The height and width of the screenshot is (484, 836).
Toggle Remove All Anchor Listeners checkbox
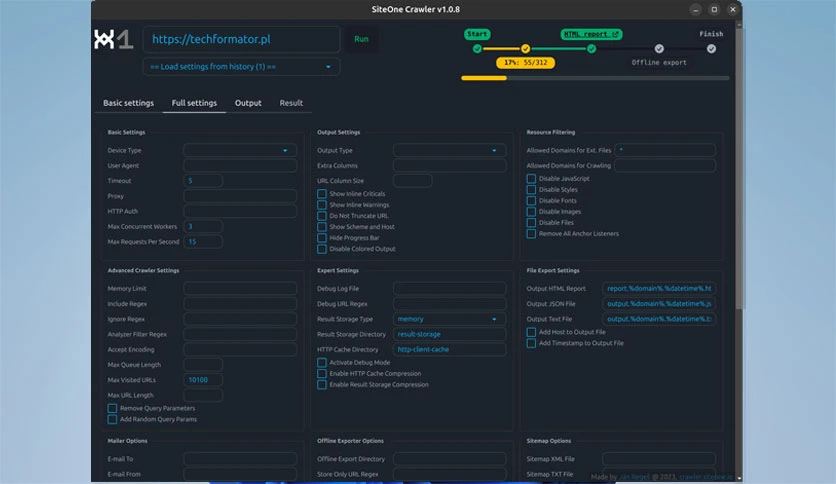click(531, 233)
